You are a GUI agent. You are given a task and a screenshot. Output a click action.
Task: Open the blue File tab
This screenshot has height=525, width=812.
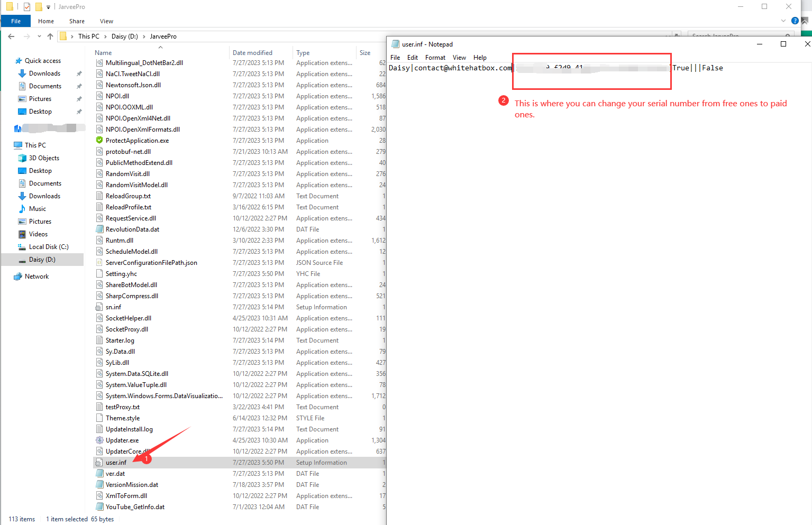[x=16, y=21]
